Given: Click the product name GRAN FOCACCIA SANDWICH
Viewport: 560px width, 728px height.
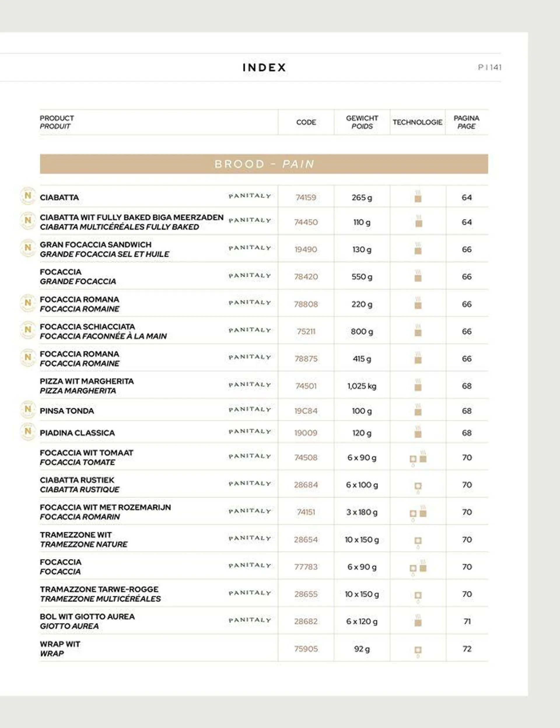Looking at the screenshot, I should tap(96, 244).
